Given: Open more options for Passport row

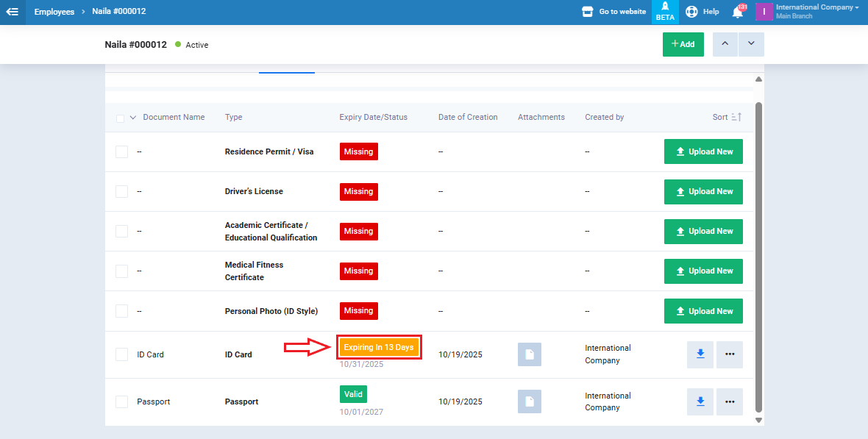Looking at the screenshot, I should point(730,401).
